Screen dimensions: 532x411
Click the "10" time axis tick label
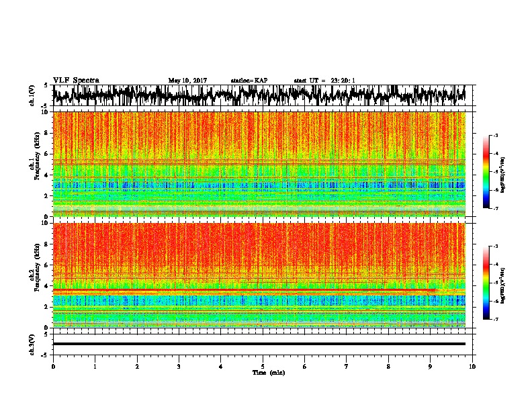point(472,367)
